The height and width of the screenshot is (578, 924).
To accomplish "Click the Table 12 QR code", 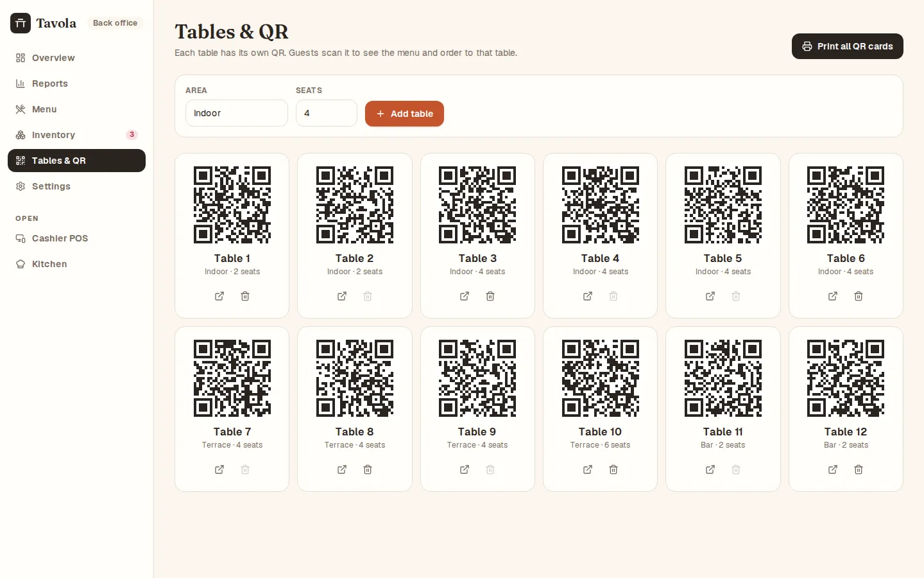I will coord(846,378).
